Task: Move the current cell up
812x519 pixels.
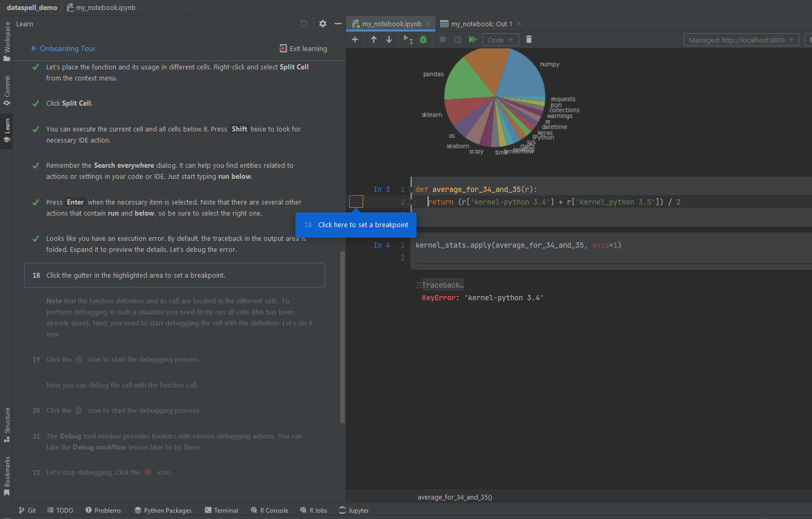Action: point(374,39)
